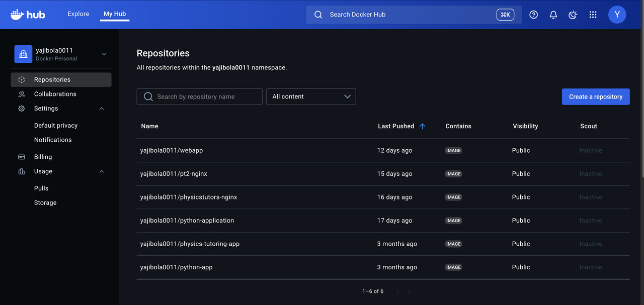
Task: Click the Name column header
Action: pyautogui.click(x=150, y=126)
